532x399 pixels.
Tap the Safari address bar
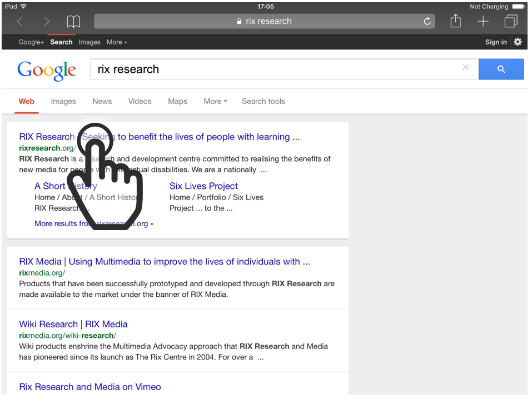[264, 21]
